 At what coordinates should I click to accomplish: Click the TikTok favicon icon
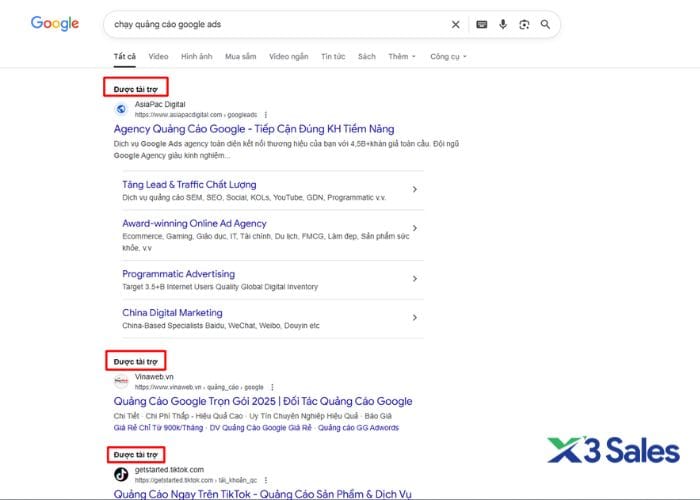[121, 474]
